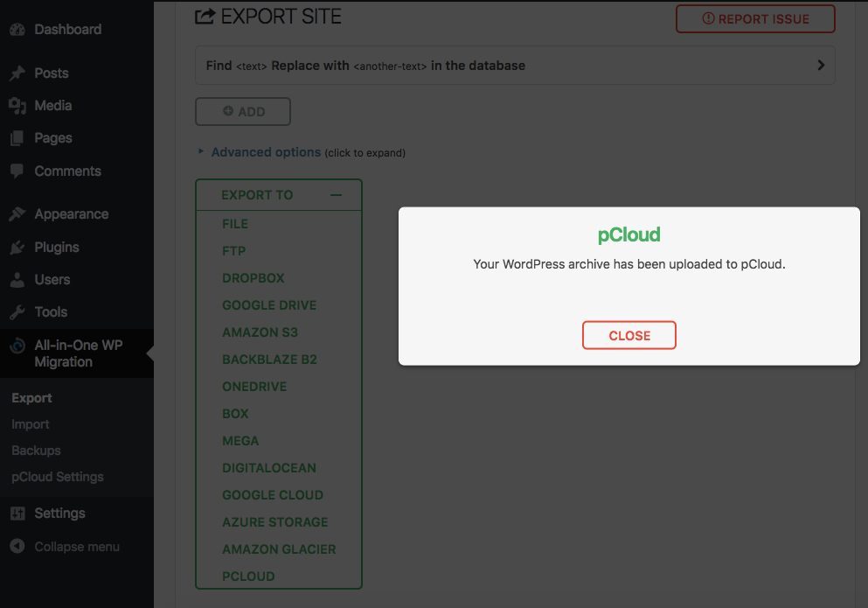Screen dimensions: 868x608
Task: Click the Plugins plug icon
Action: [x=17, y=248]
